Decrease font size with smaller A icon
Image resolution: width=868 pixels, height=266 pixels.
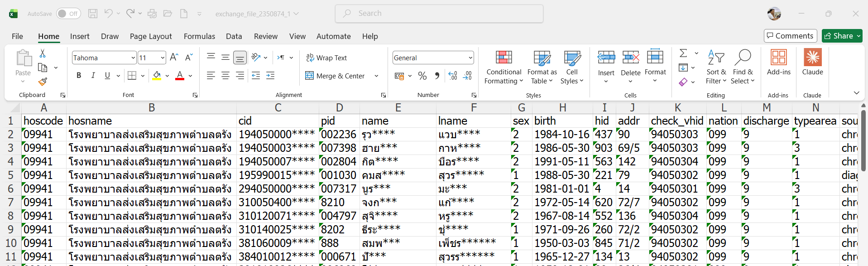click(x=189, y=58)
